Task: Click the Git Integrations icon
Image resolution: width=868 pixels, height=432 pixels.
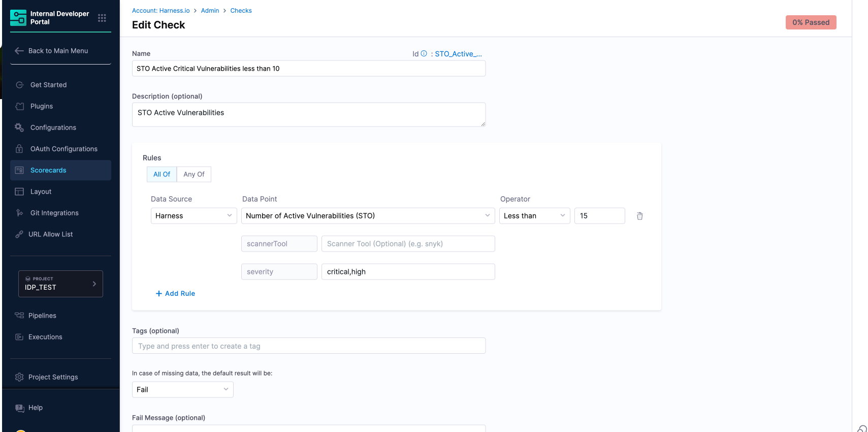Action: 19,213
